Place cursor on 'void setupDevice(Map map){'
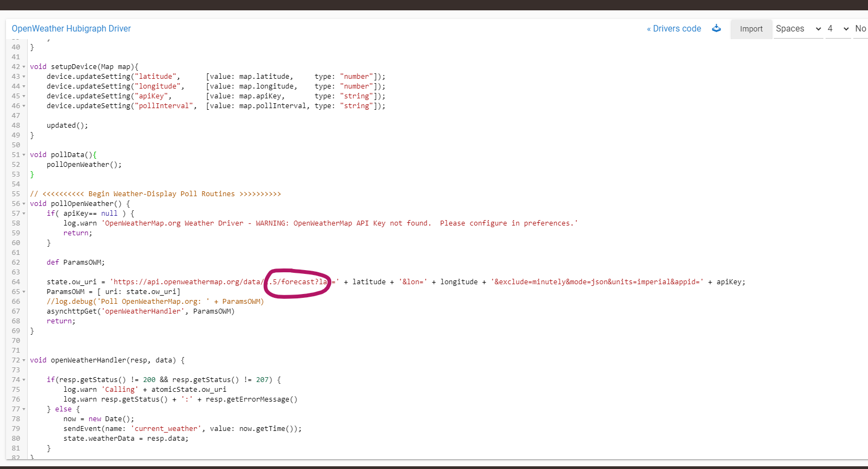 [84, 67]
